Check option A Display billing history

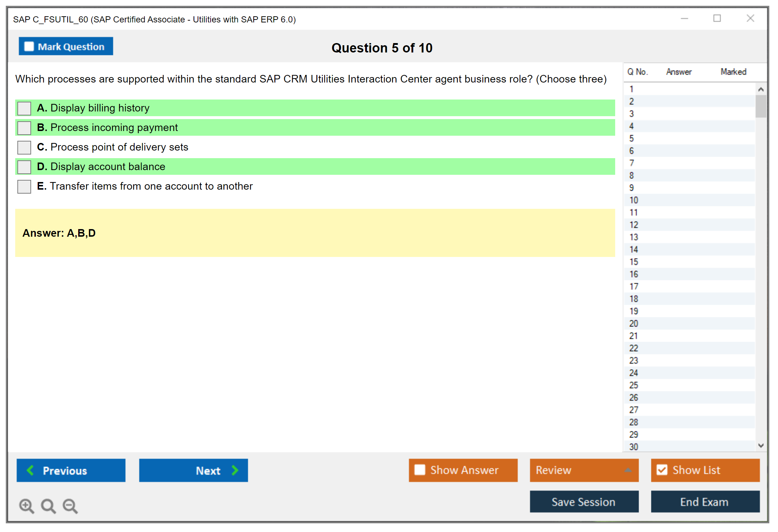(24, 108)
